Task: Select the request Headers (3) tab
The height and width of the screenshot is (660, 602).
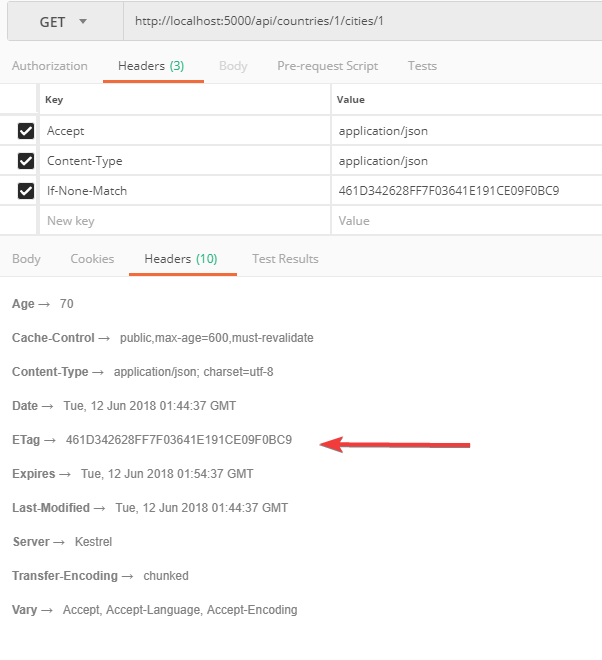Action: coord(150,66)
